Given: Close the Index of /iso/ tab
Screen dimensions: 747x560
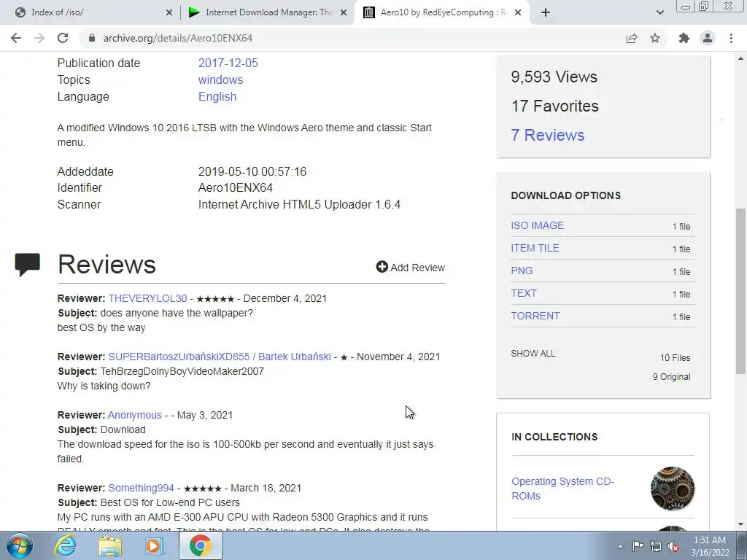Looking at the screenshot, I should pos(169,12).
